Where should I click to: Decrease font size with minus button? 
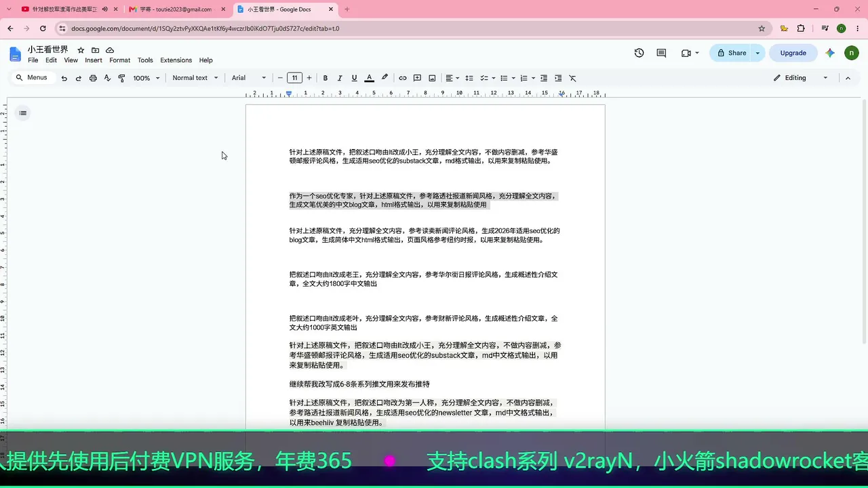coord(280,78)
